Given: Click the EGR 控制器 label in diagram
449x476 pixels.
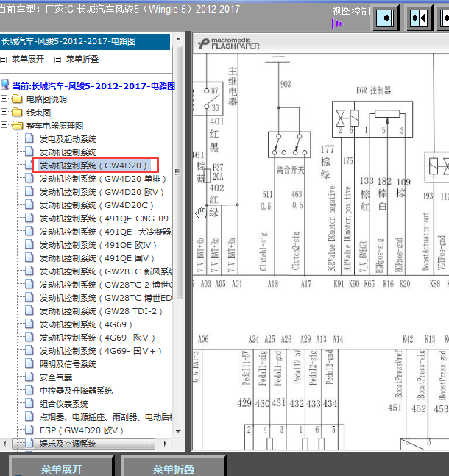Looking at the screenshot, I should coord(374,90).
